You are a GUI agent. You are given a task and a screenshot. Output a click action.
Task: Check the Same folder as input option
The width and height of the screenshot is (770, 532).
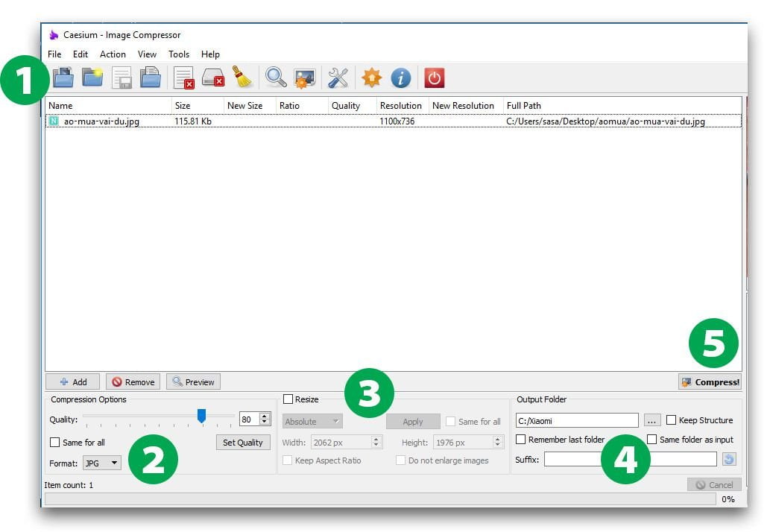click(652, 440)
